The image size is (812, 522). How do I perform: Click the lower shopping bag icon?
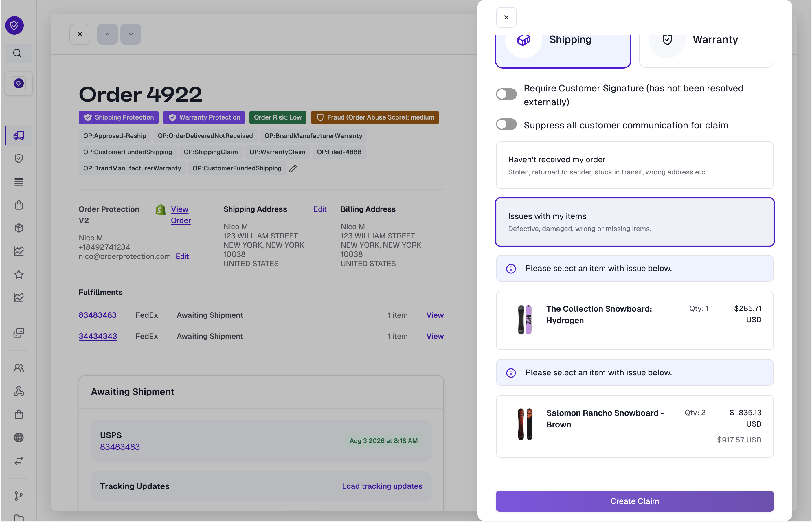pos(19,414)
